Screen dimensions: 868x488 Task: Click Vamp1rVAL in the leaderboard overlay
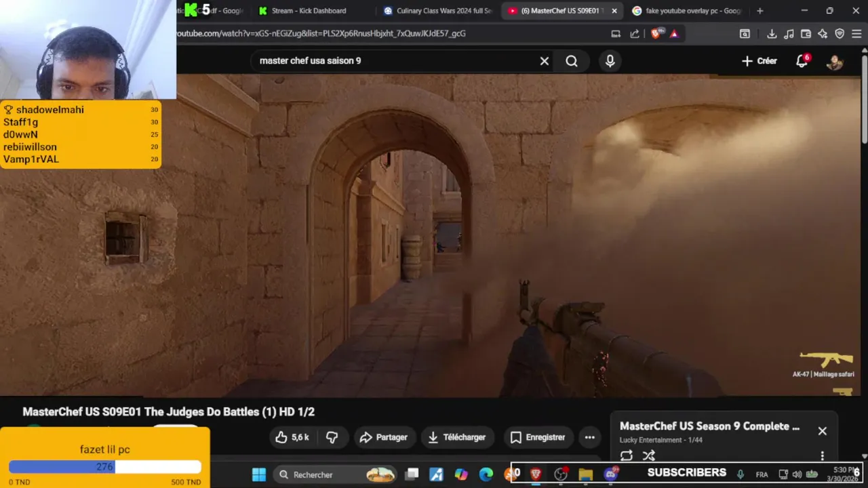[31, 159]
